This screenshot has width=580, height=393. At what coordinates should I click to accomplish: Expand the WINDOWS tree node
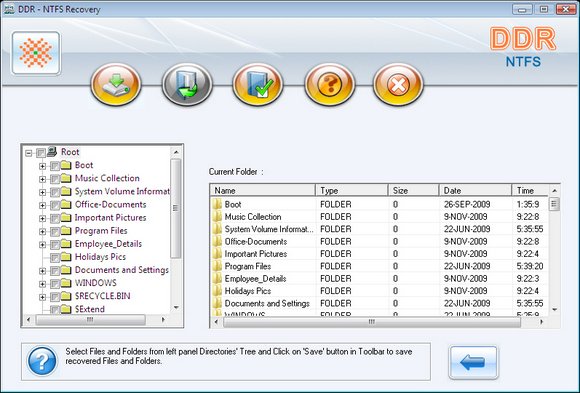(42, 284)
